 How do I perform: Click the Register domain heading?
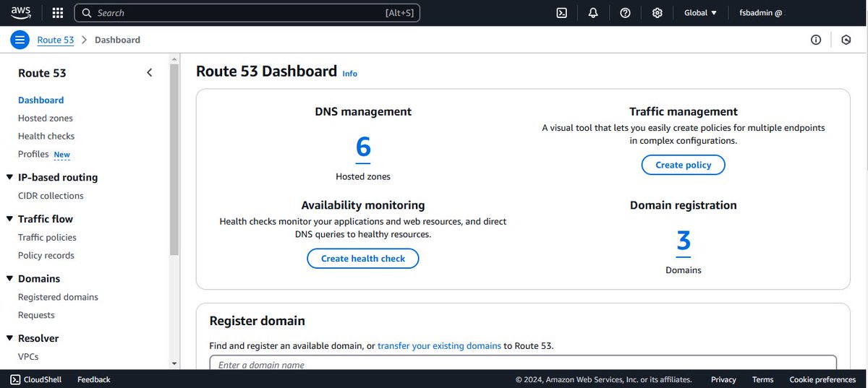click(258, 321)
